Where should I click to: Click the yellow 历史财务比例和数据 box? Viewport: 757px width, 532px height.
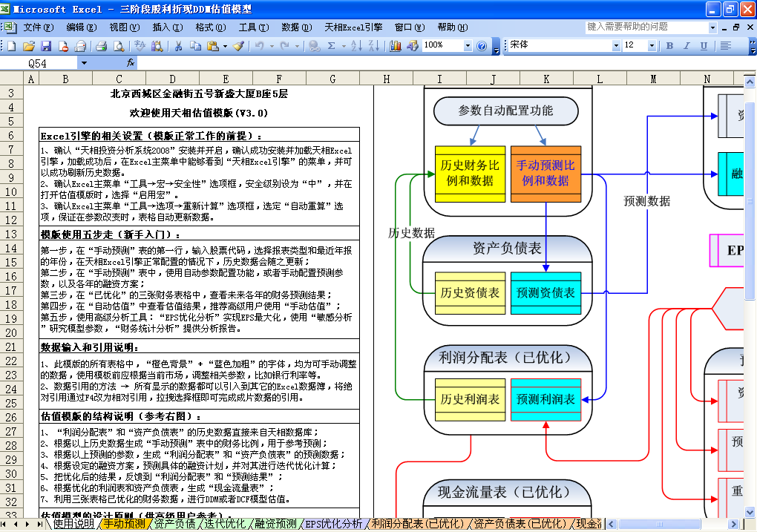[x=471, y=174]
